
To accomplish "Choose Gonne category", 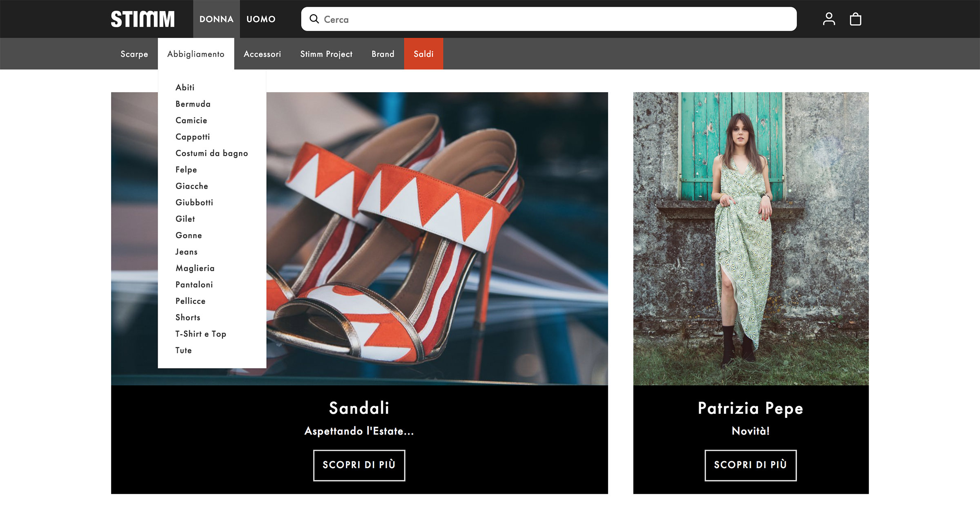I will (189, 235).
